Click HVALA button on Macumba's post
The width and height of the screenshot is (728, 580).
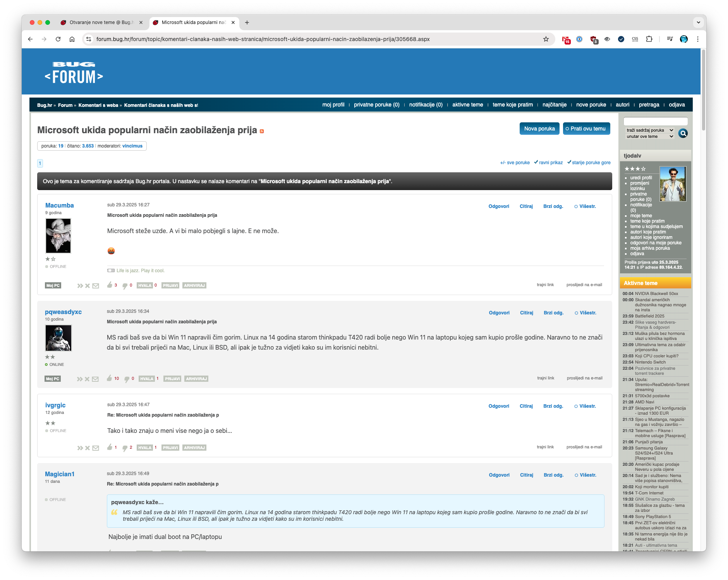click(145, 285)
